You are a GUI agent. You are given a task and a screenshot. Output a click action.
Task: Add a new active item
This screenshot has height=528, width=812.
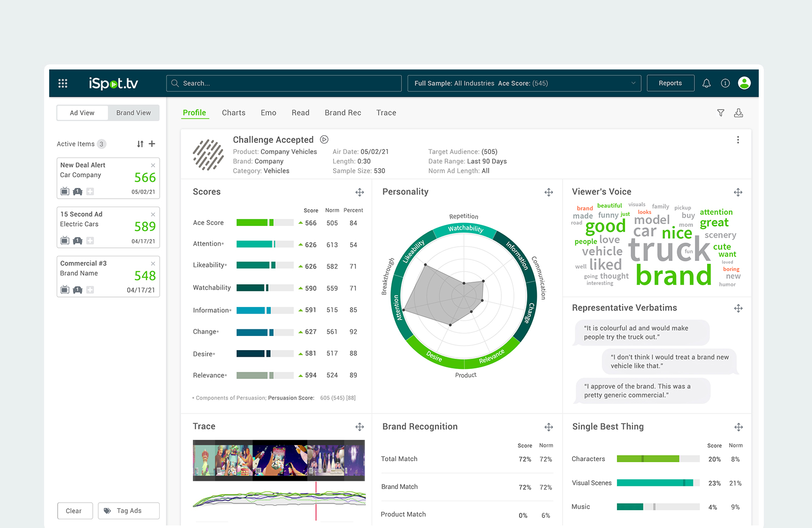pyautogui.click(x=152, y=144)
